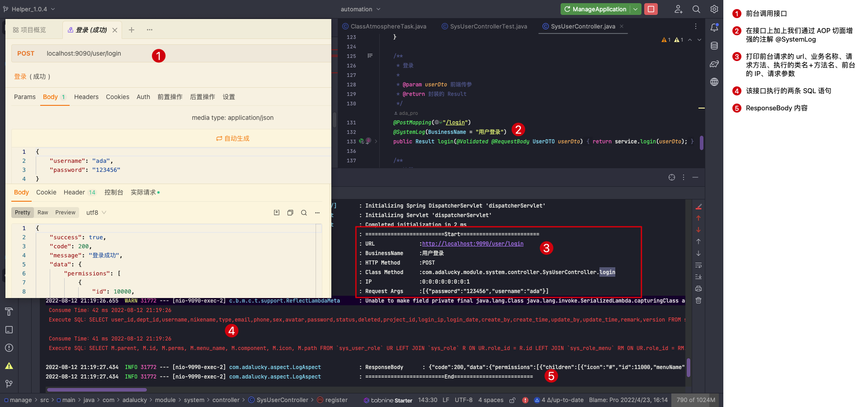The height and width of the screenshot is (407, 868).
Task: Clear console with trash icon
Action: click(698, 300)
